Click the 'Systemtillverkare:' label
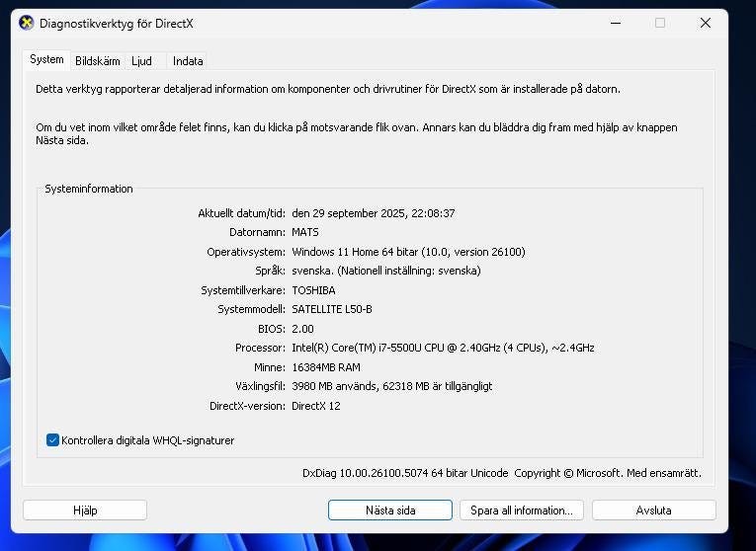 pyautogui.click(x=243, y=290)
